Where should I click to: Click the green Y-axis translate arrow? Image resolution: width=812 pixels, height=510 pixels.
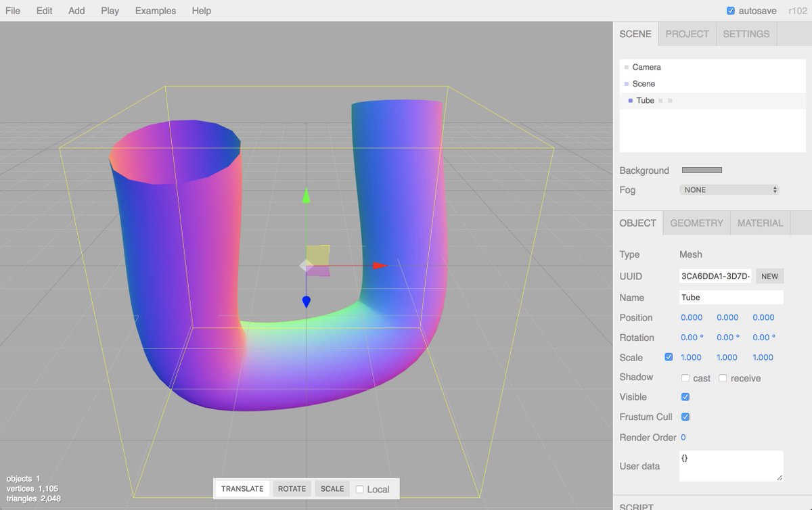tap(306, 196)
